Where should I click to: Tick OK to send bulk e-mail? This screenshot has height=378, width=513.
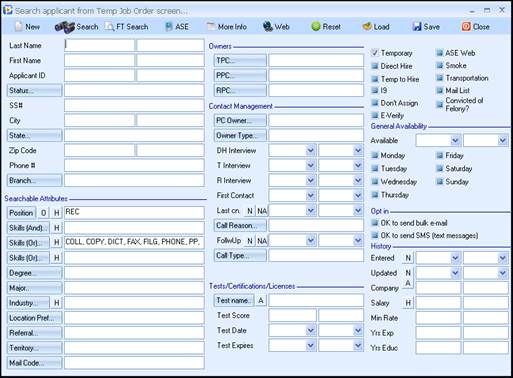pos(375,223)
